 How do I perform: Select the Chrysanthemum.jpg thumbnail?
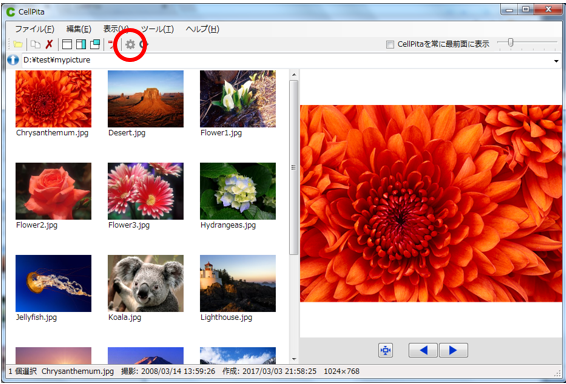click(53, 99)
